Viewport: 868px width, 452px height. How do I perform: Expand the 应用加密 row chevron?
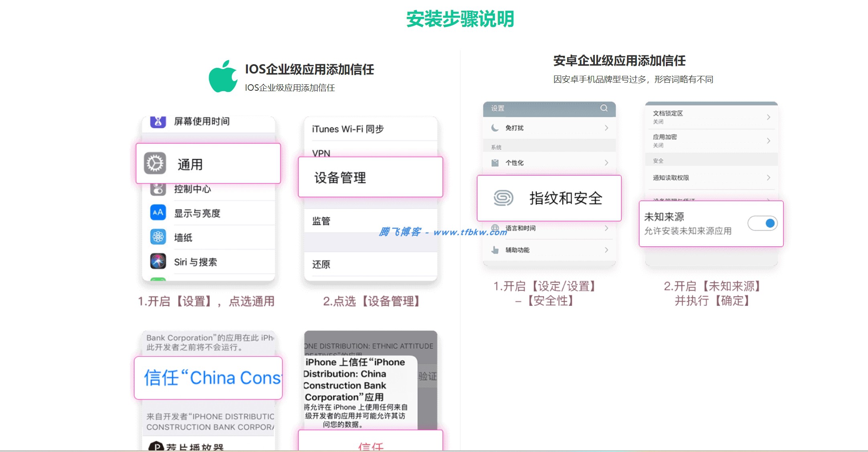pyautogui.click(x=769, y=140)
